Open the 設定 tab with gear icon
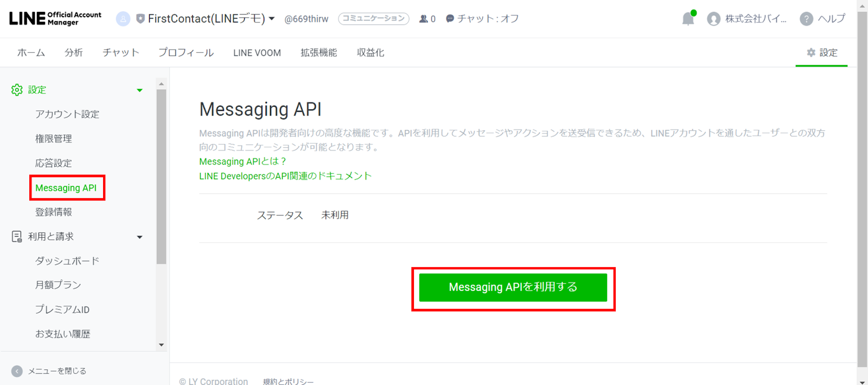 [x=822, y=53]
